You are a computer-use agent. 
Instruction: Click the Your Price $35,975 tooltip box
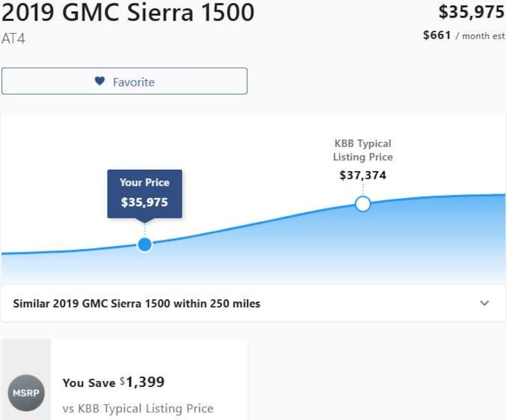coord(145,193)
